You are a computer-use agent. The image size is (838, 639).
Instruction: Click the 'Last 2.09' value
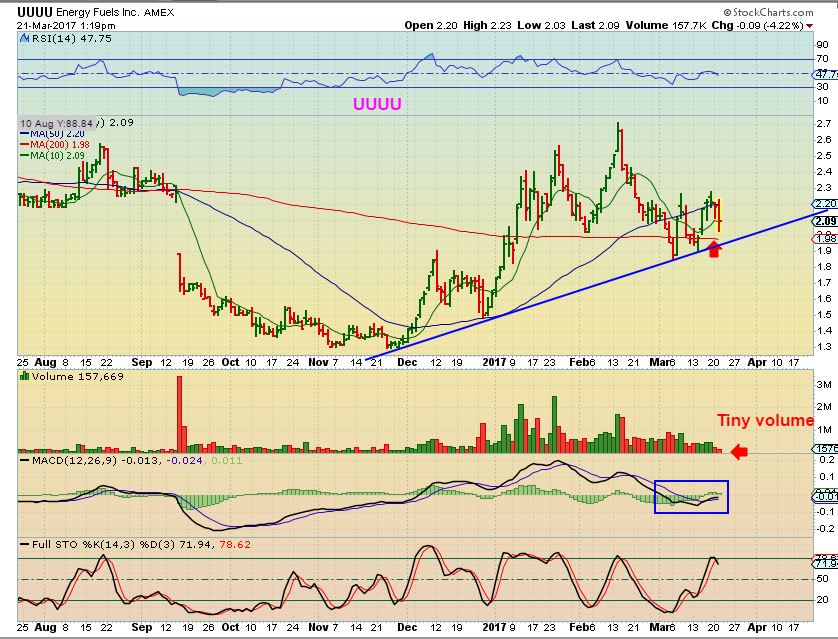click(x=595, y=25)
